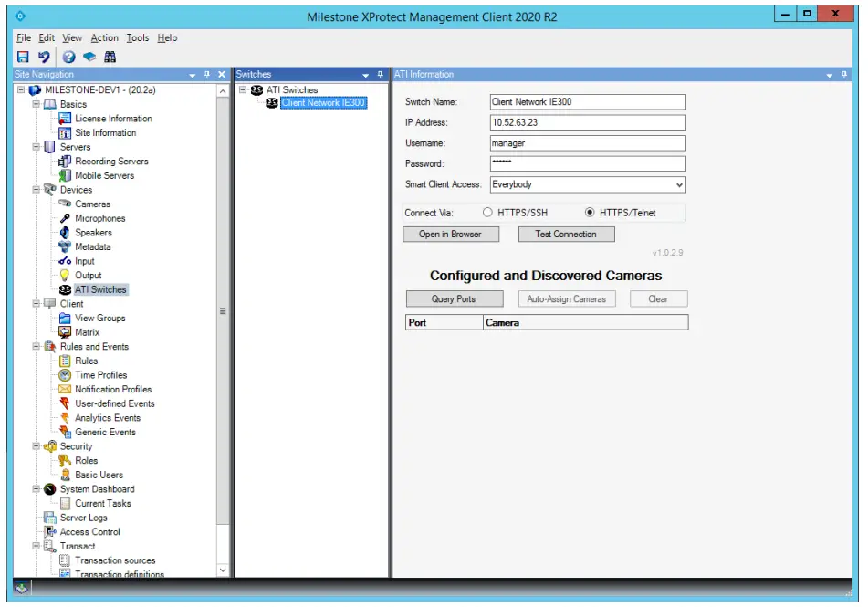The width and height of the screenshot is (868, 607).
Task: Select the Cameras icon under Devices
Action: tap(65, 204)
